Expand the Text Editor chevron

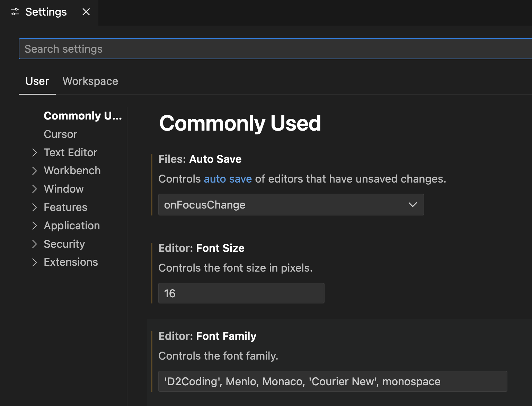coord(34,152)
